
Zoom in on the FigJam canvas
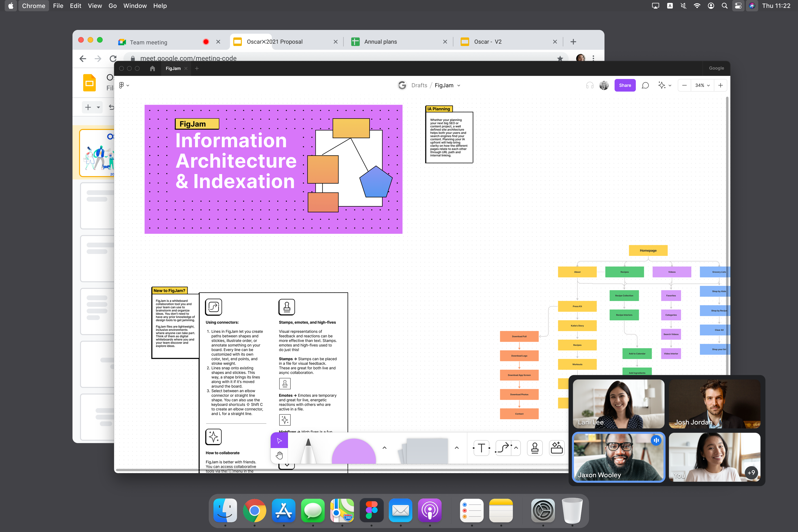[x=721, y=86]
